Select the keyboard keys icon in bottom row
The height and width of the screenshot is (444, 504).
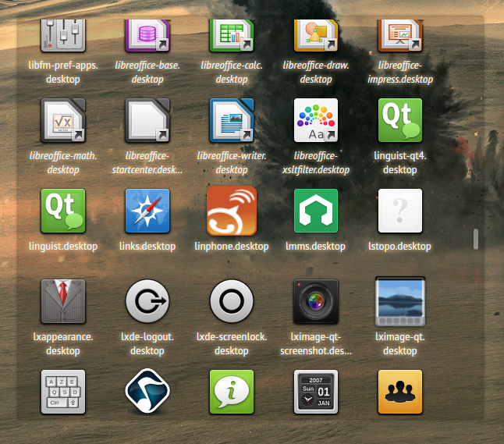63,392
